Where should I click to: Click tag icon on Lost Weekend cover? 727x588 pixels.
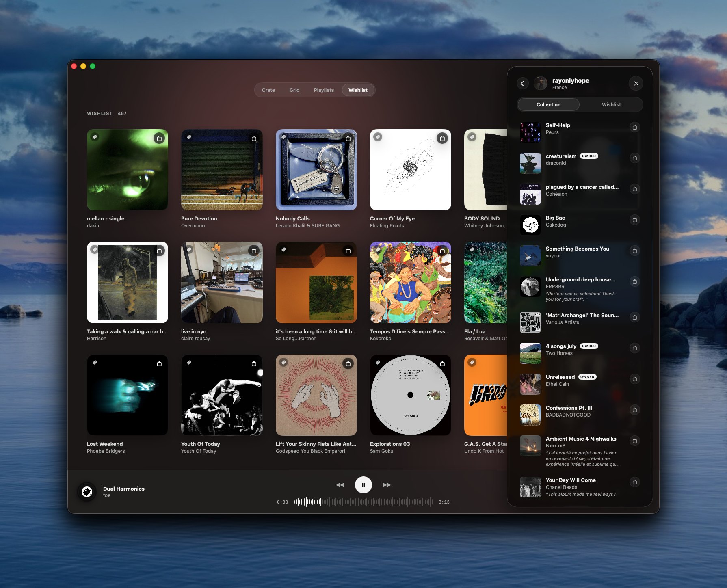click(x=95, y=362)
